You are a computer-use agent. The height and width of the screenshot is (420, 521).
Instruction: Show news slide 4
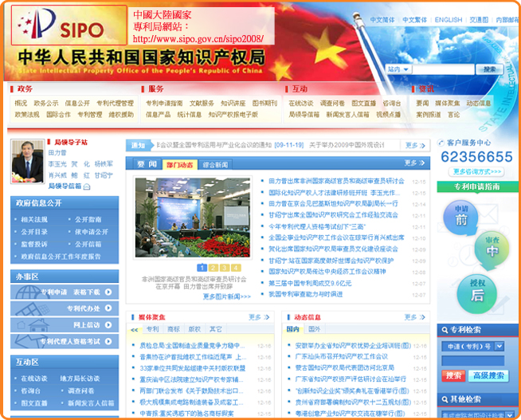pos(236,268)
